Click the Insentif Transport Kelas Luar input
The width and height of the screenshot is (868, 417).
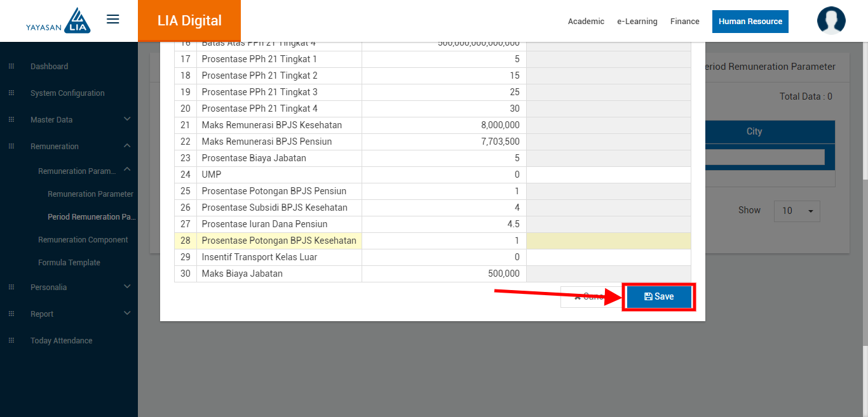click(x=608, y=257)
